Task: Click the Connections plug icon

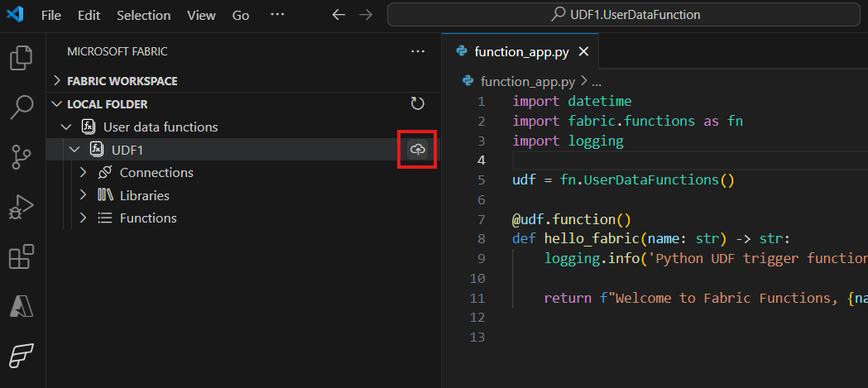Action: point(104,173)
